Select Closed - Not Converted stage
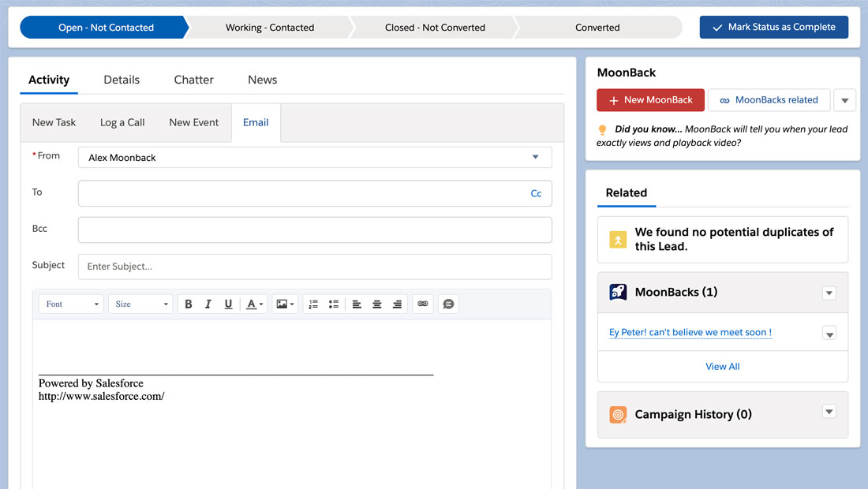This screenshot has width=868, height=489. coord(435,27)
